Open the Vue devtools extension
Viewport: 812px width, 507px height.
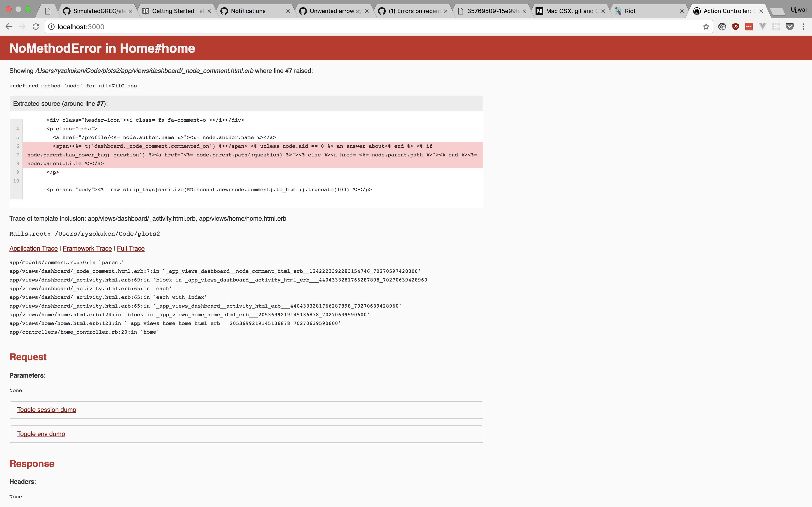(762, 27)
